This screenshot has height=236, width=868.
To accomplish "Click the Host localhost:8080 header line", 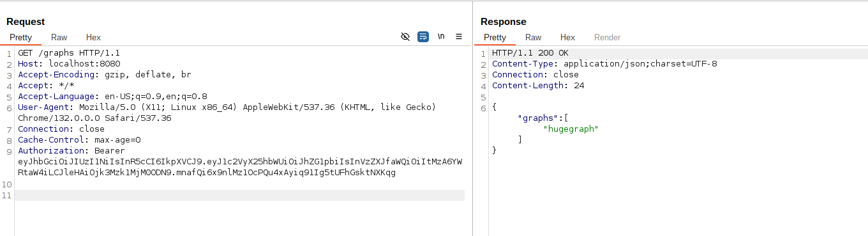I will pos(69,64).
